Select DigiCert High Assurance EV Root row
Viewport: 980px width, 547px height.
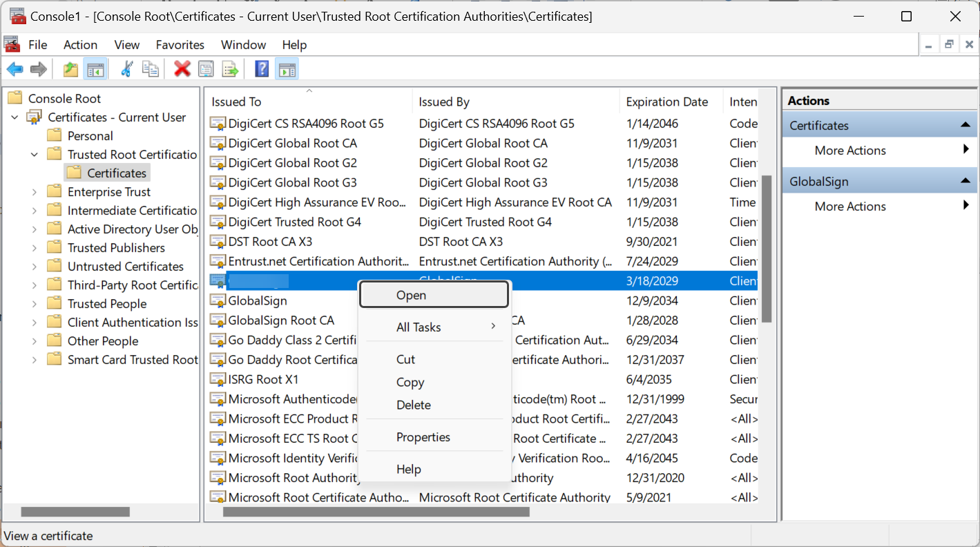coord(483,202)
